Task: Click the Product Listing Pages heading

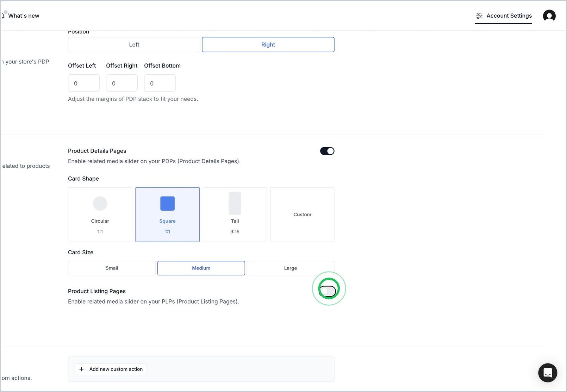Action: pyautogui.click(x=97, y=291)
